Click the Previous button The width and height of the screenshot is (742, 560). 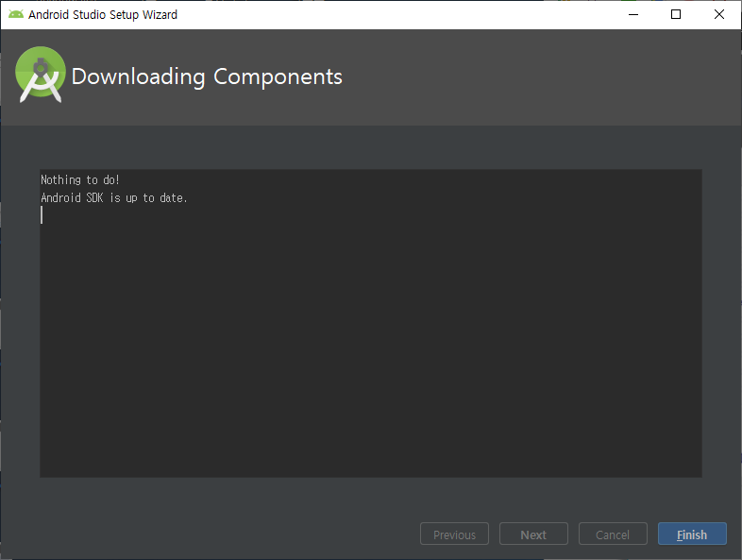454,534
